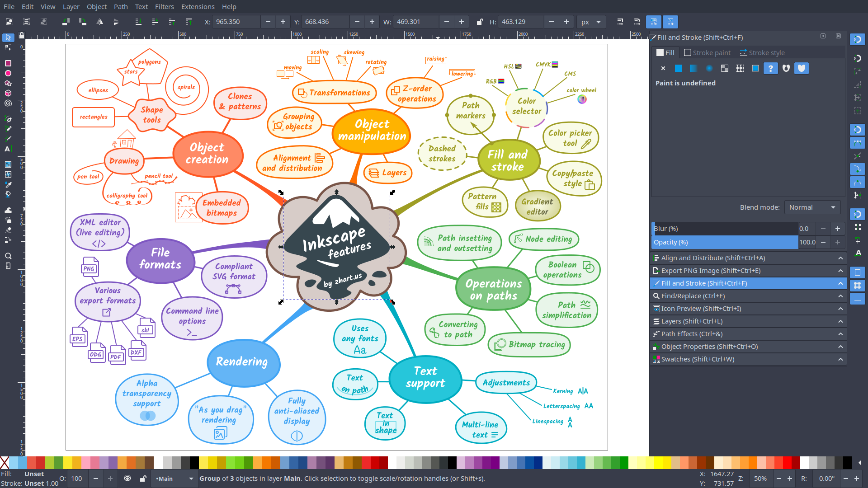Open the Filters menu
The height and width of the screenshot is (488, 868).
[x=164, y=7]
